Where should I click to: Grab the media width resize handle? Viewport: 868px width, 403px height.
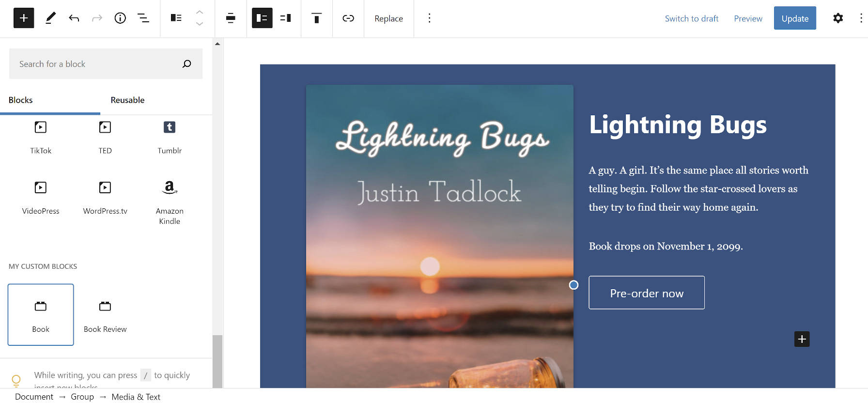coord(573,285)
